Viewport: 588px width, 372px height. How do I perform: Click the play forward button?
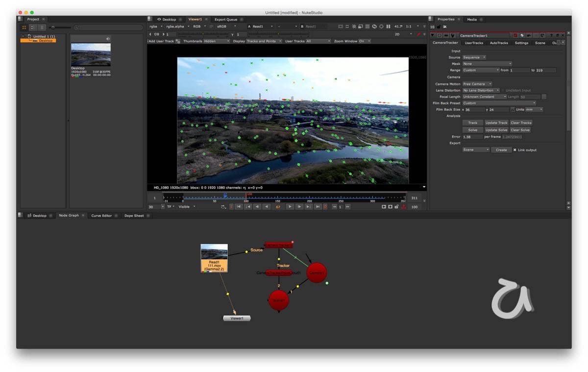pos(290,207)
